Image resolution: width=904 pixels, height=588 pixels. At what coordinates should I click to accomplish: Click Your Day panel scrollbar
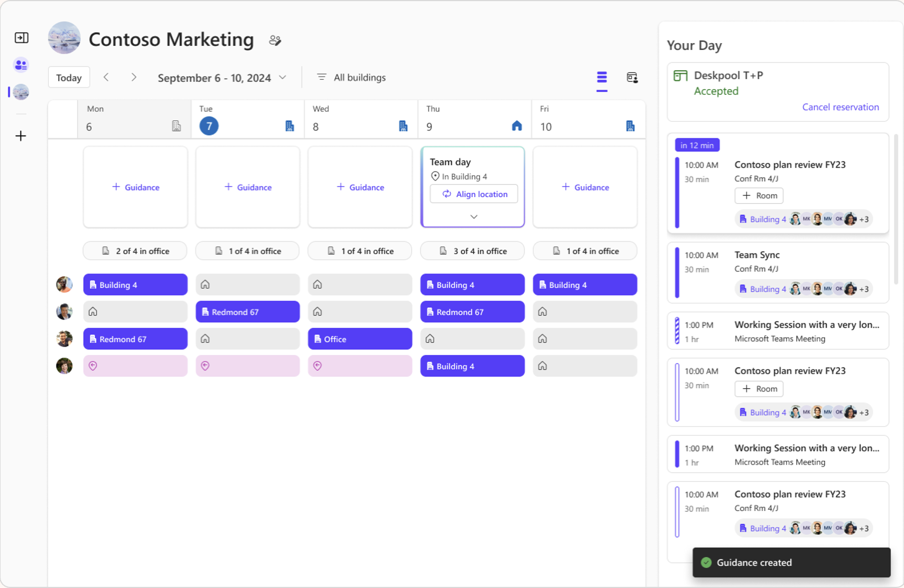pos(896,209)
